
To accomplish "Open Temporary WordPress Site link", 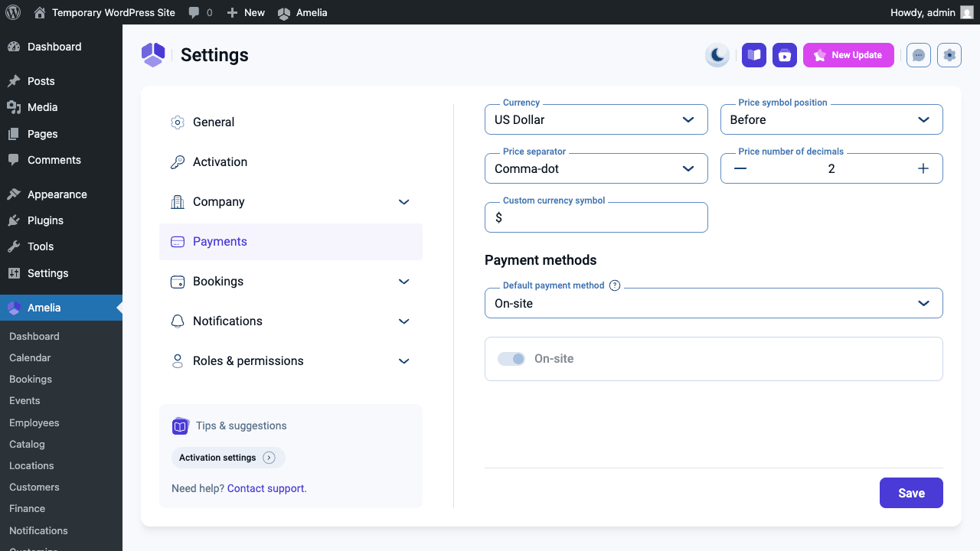I will tap(104, 12).
